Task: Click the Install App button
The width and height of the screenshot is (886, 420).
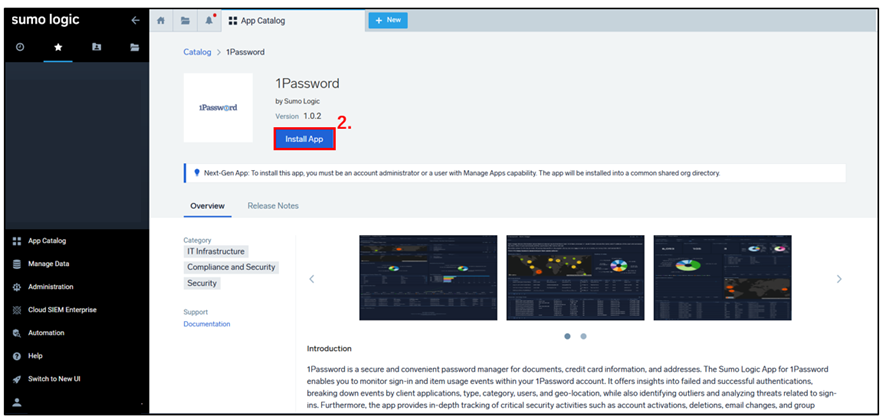Action: (305, 139)
